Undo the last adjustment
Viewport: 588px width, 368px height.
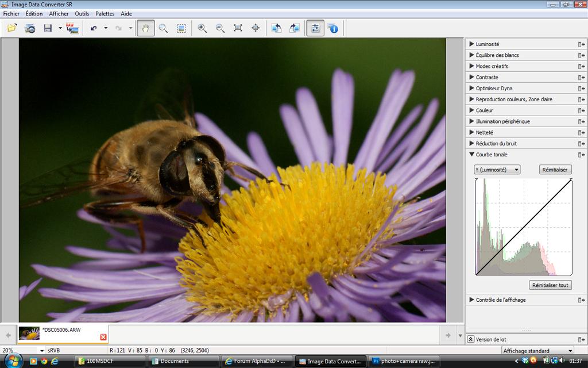point(94,28)
